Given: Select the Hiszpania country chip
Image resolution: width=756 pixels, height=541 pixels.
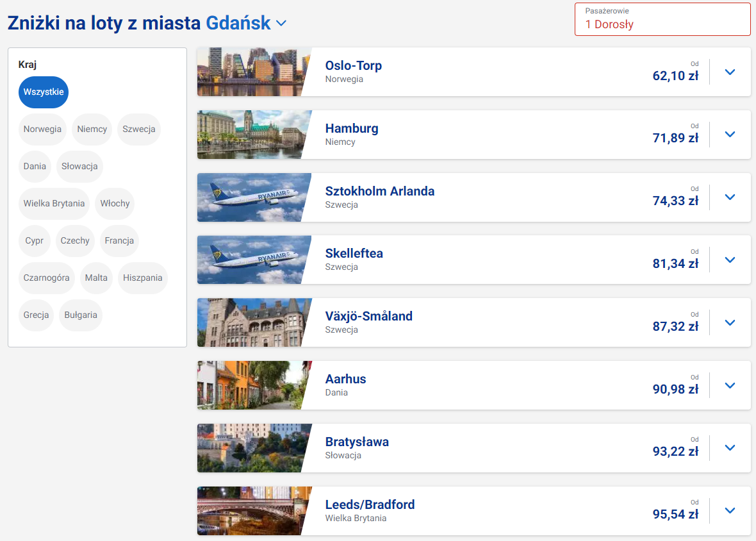Looking at the screenshot, I should pos(143,278).
